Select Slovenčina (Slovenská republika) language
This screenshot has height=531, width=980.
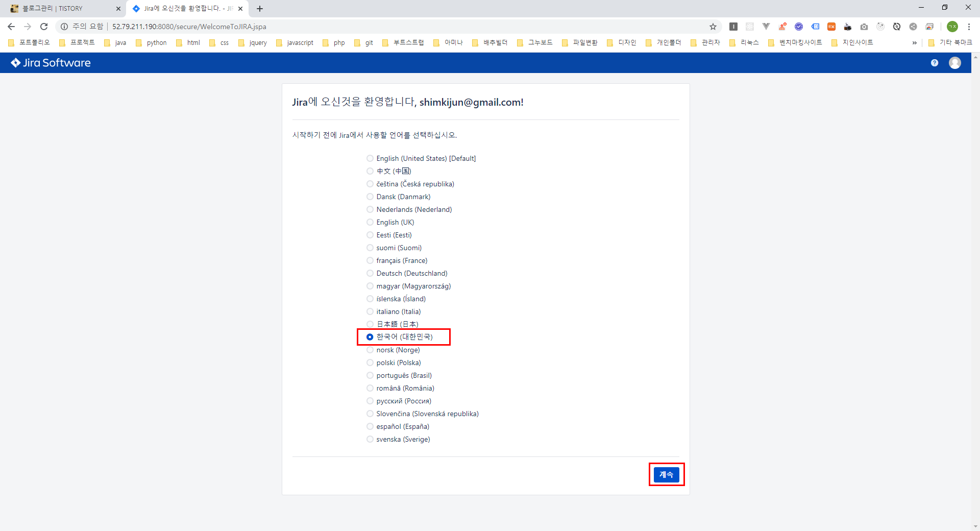click(370, 414)
